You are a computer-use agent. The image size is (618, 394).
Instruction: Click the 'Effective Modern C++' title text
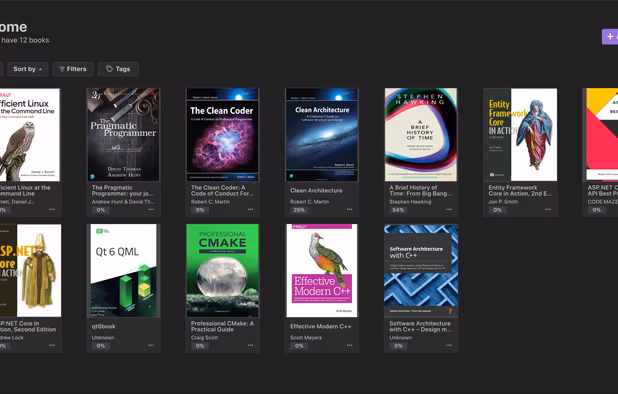(321, 326)
